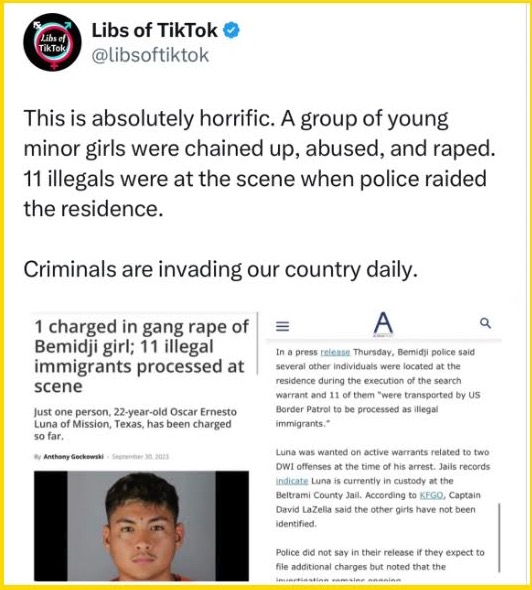Open the 'indicate' hyperlink about jail records
The image size is (532, 590).
(x=292, y=481)
